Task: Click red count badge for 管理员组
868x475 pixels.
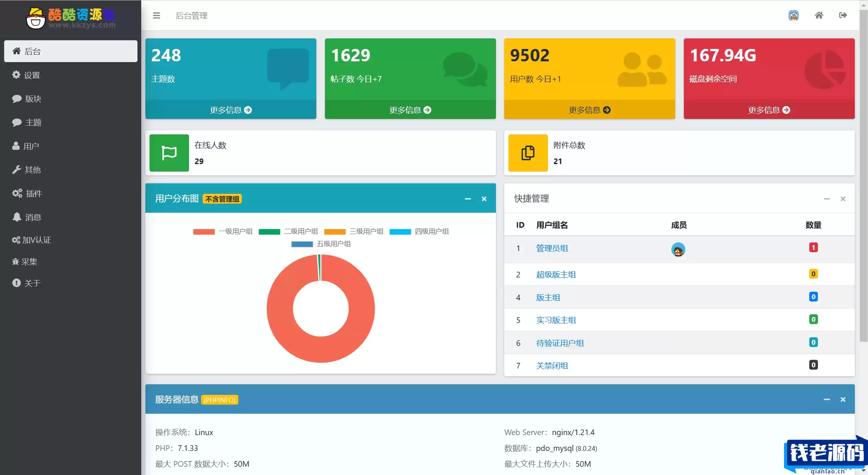Action: click(813, 247)
